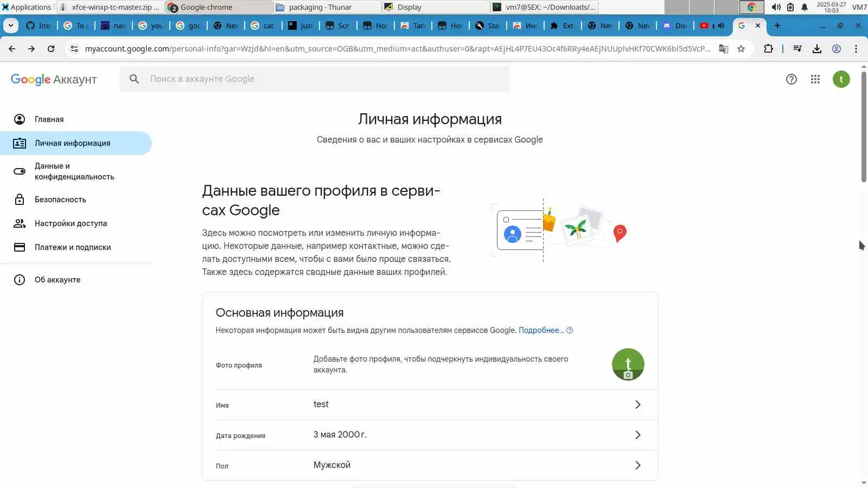
Task: Open the green account avatar in header
Action: click(841, 79)
